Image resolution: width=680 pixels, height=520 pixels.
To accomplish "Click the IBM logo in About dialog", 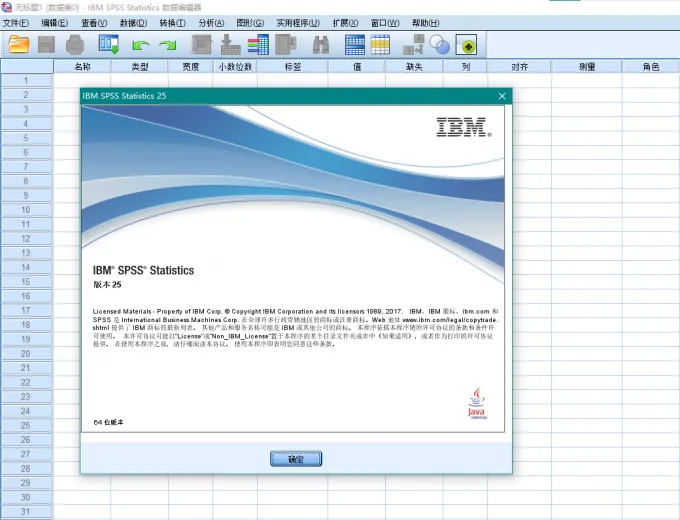I will 464,127.
